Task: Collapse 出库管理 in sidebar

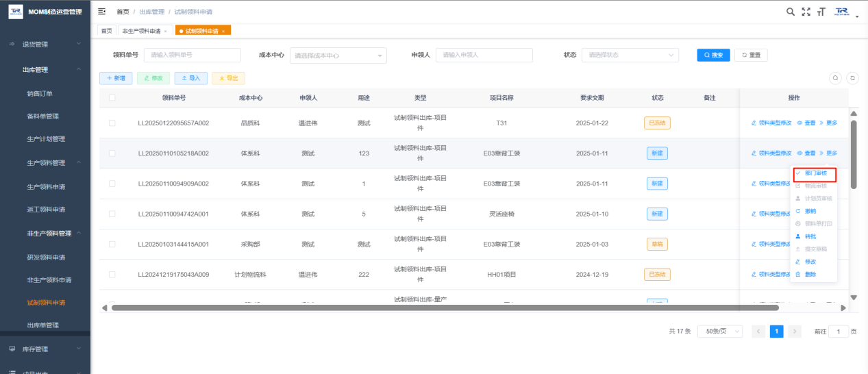Action: (45, 70)
